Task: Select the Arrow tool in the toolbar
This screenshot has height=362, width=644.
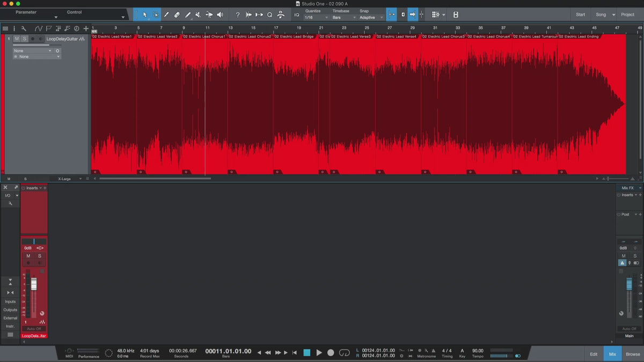Action: pos(145,15)
